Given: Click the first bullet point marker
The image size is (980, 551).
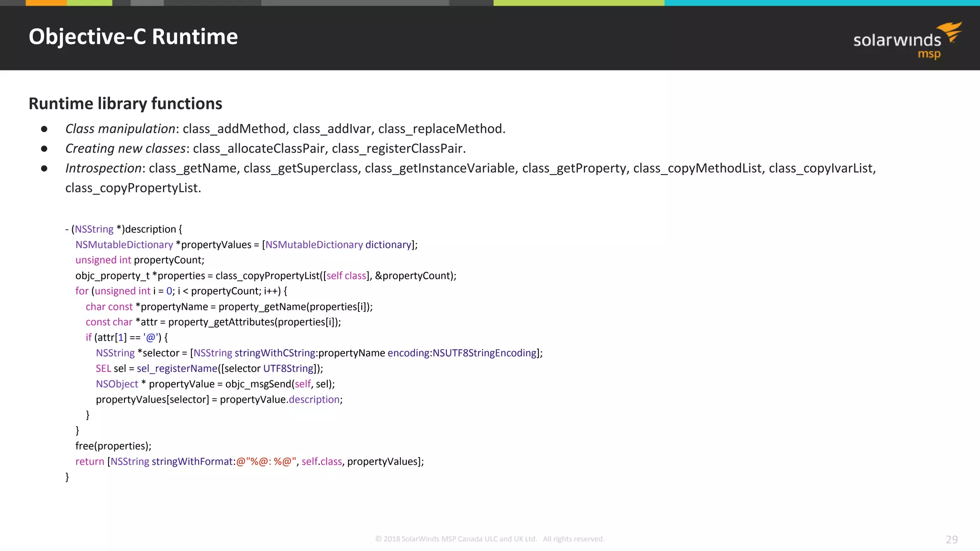Looking at the screenshot, I should pos(44,129).
